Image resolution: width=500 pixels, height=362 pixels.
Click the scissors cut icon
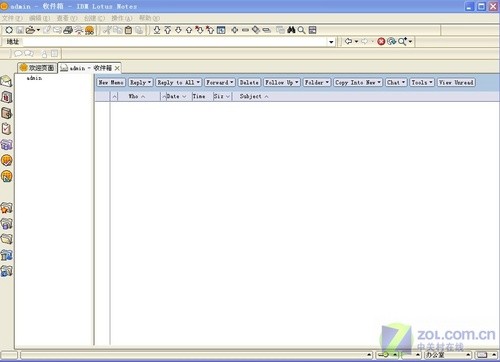tap(107, 30)
